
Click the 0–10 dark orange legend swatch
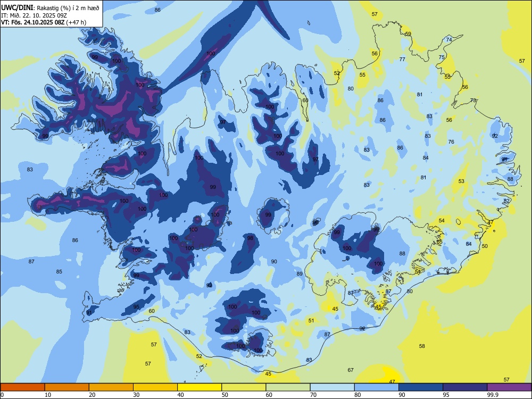point(22,387)
